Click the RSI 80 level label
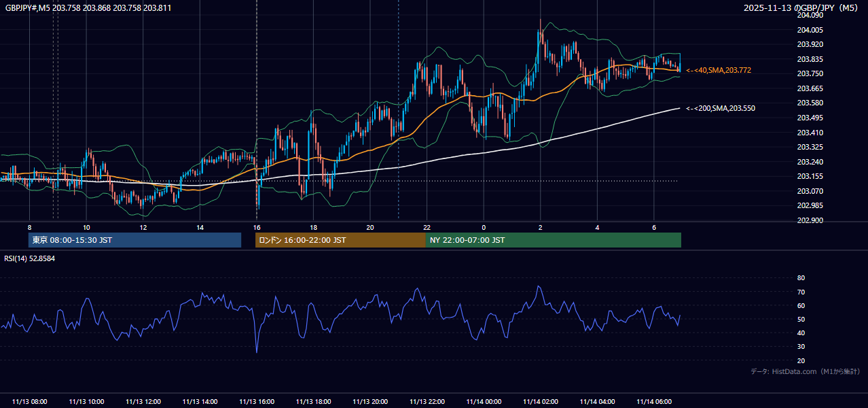 tap(801, 278)
